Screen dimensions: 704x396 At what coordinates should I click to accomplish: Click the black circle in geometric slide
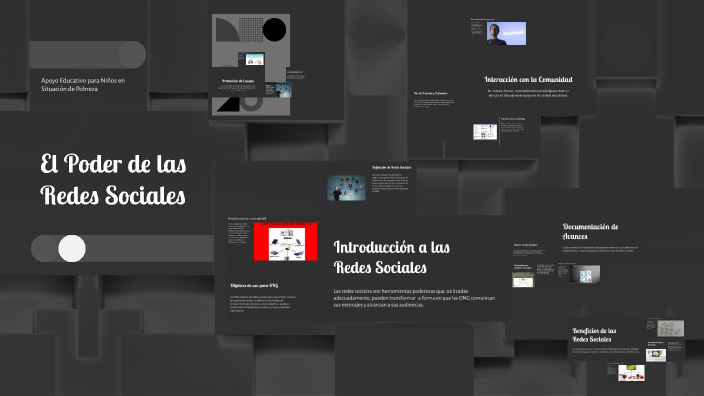(274, 30)
